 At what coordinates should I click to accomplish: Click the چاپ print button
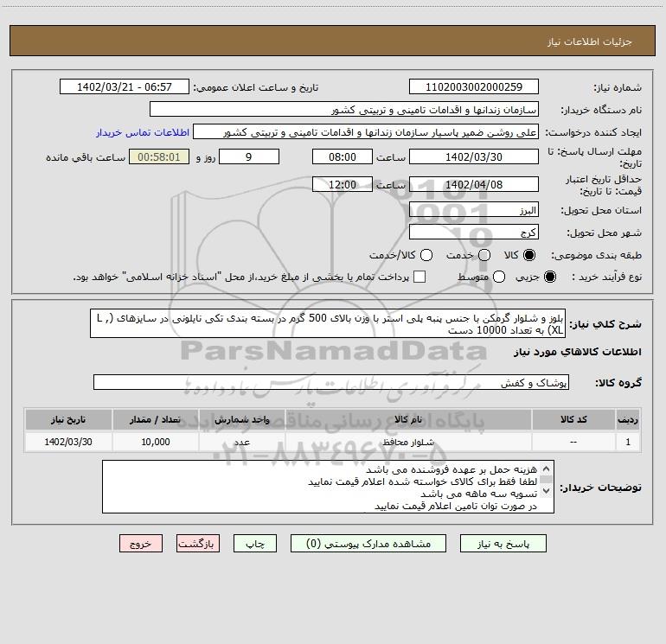tap(255, 544)
